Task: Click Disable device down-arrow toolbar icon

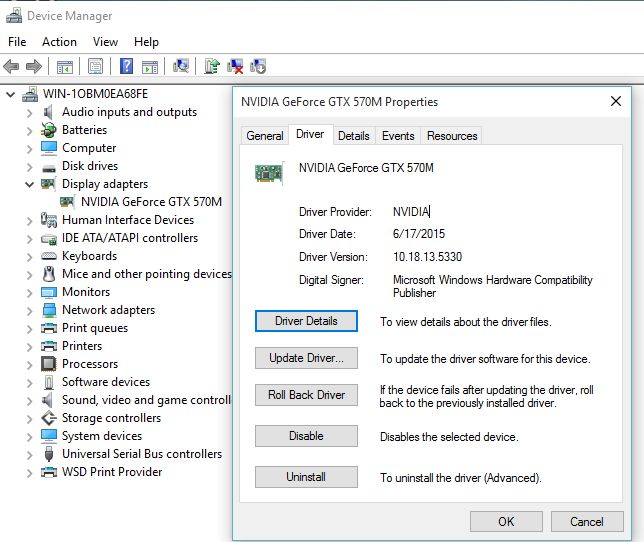Action: 258,66
